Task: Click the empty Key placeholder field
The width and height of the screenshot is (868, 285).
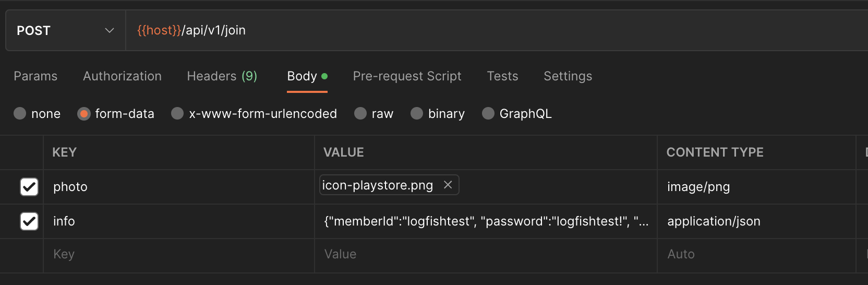Action: click(177, 254)
